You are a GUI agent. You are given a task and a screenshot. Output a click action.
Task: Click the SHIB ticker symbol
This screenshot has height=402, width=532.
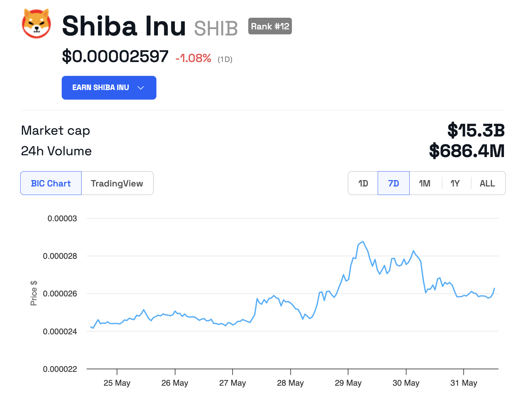216,28
